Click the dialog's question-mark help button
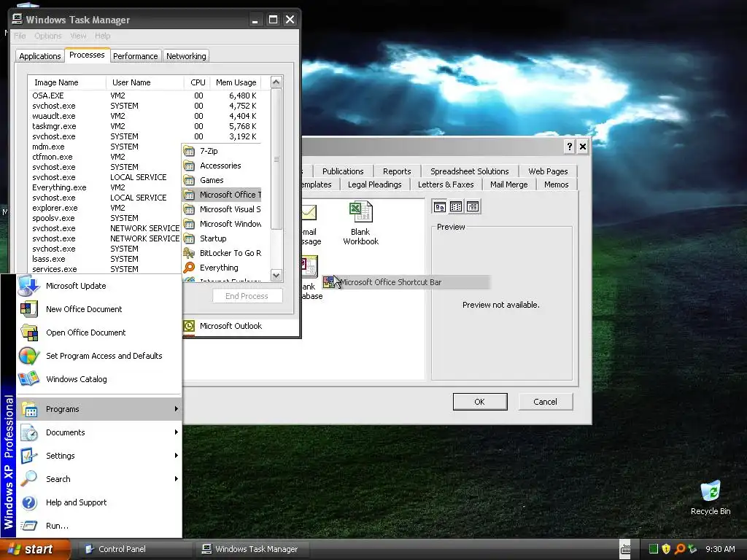 (569, 147)
